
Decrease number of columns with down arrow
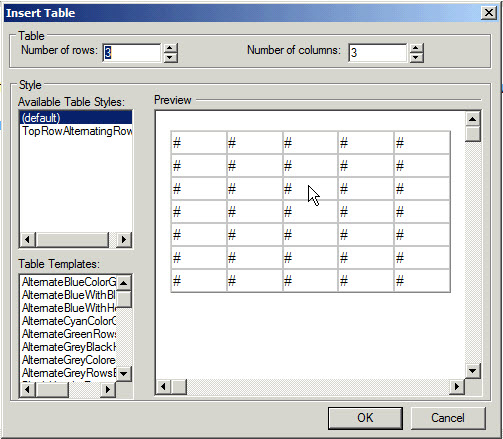click(416, 57)
